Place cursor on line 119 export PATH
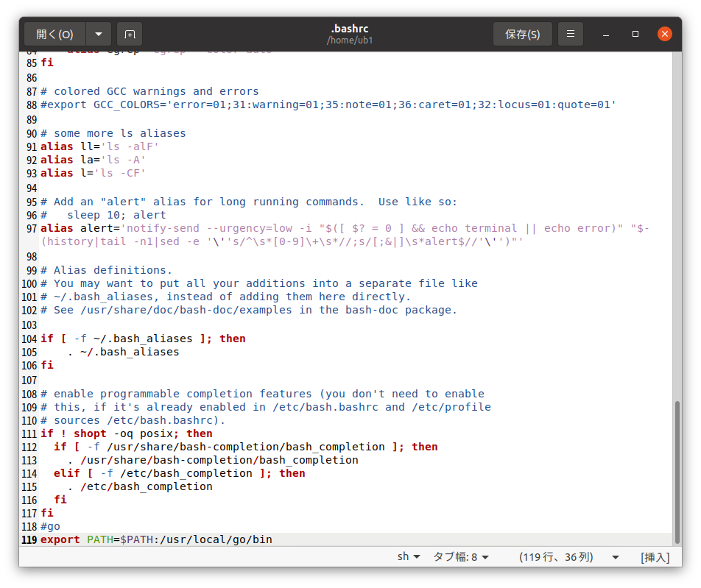 156,539
